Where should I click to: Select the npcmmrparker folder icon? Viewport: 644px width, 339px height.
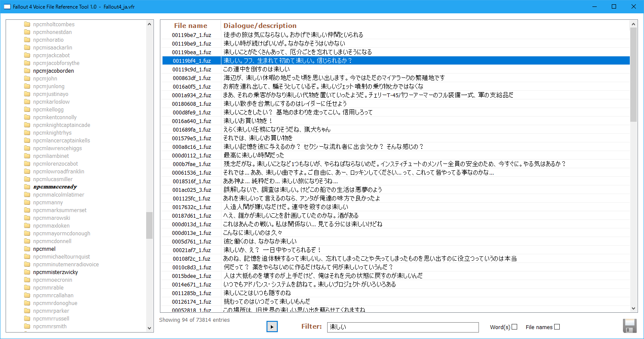coord(27,311)
